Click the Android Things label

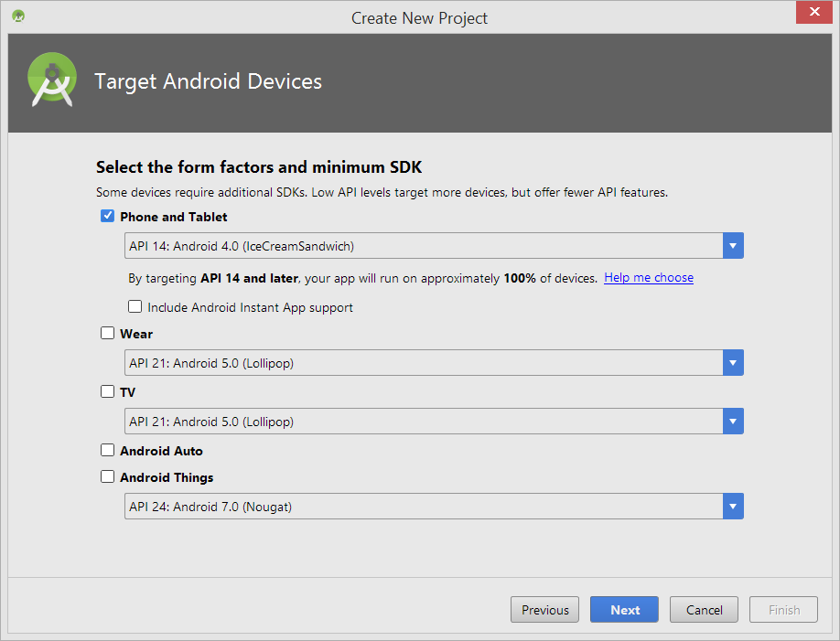click(x=167, y=477)
